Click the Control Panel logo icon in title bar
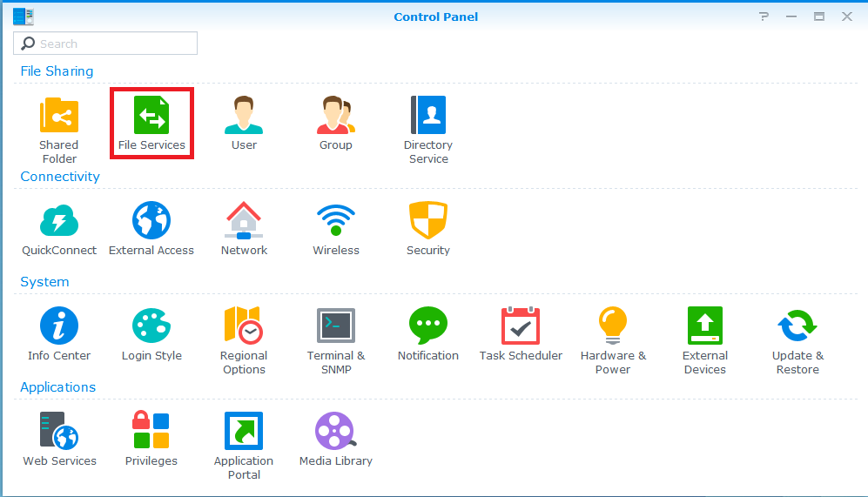 (24, 17)
